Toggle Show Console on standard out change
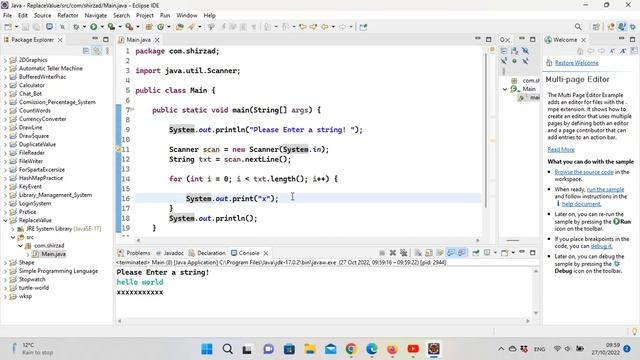 [451, 253]
